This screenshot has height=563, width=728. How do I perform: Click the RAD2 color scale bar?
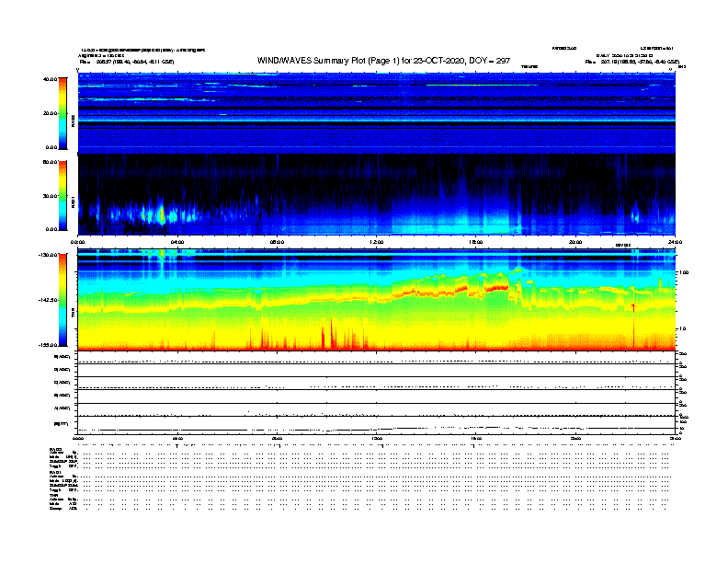pos(63,113)
